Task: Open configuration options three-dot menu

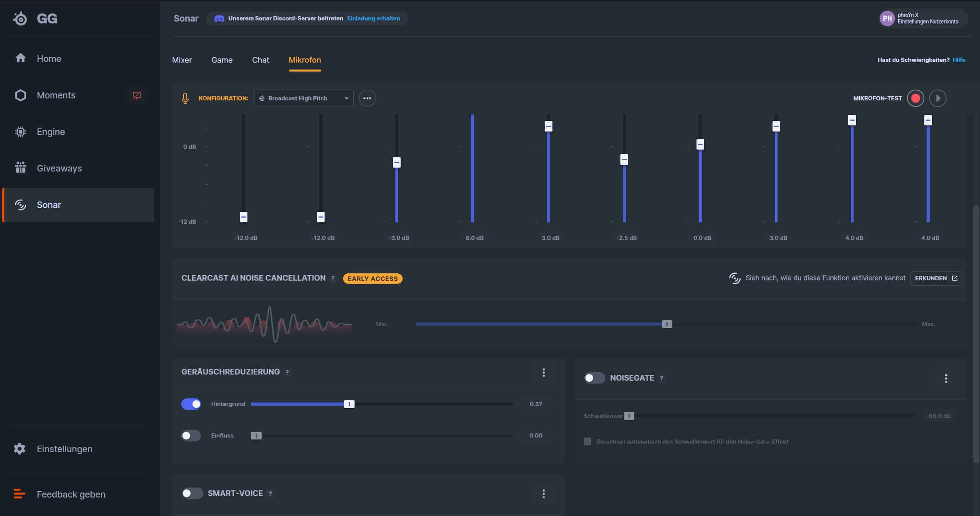Action: 367,98
